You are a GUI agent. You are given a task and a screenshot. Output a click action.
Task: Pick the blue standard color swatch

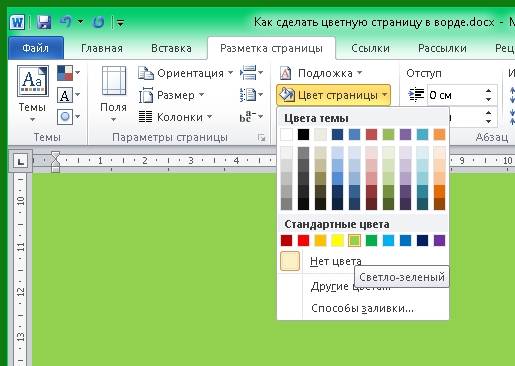click(405, 240)
